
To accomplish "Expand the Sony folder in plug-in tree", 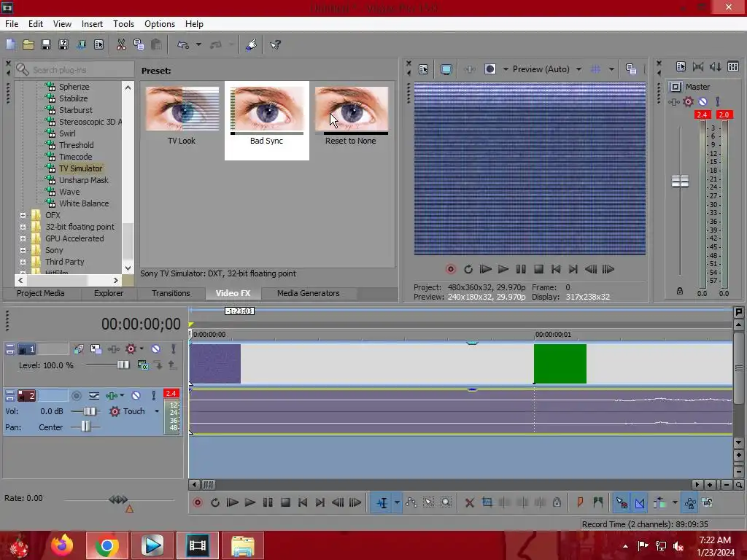I will pyautogui.click(x=23, y=251).
